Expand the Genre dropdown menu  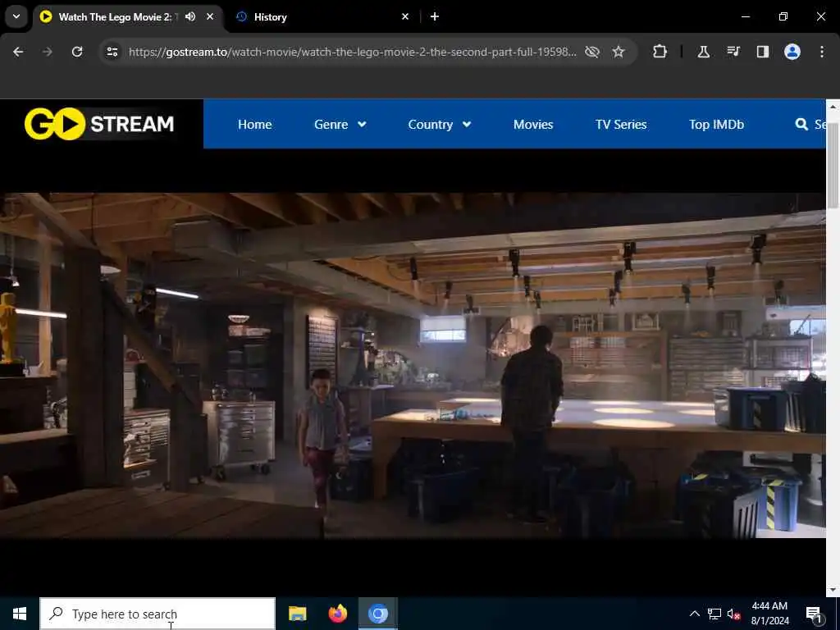pos(340,125)
